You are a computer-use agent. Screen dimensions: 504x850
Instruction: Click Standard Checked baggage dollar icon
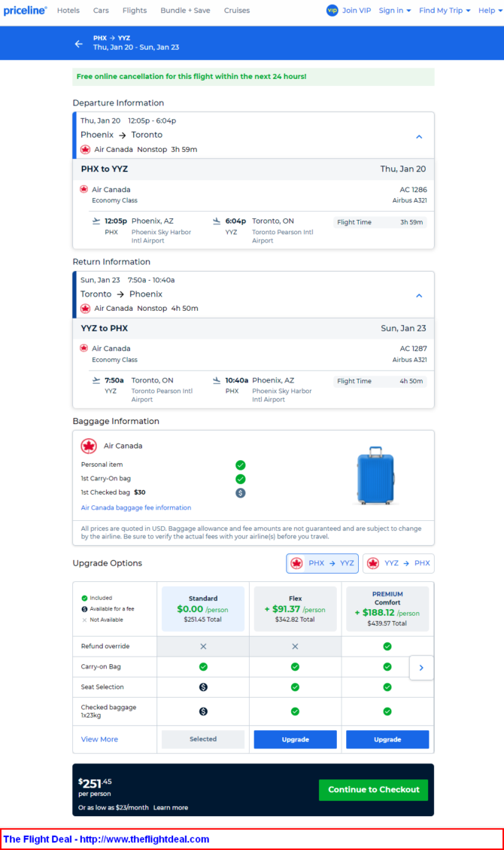coord(203,711)
